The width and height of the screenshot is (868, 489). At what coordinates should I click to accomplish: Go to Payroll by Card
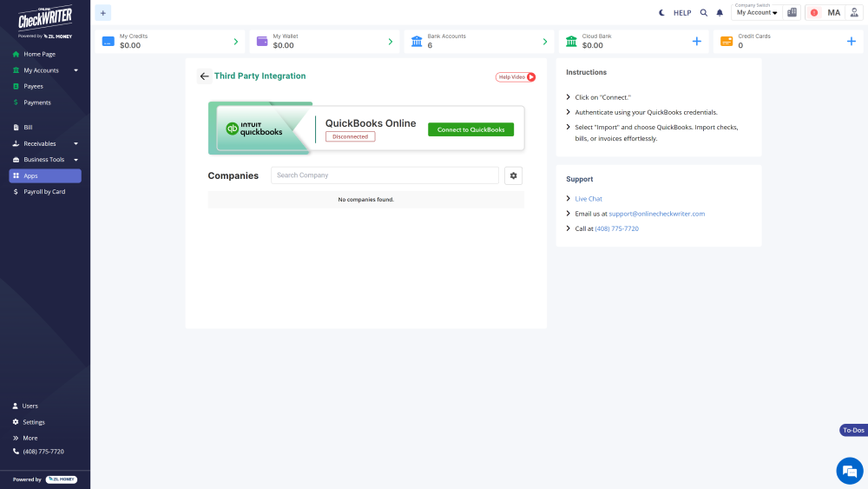click(44, 192)
